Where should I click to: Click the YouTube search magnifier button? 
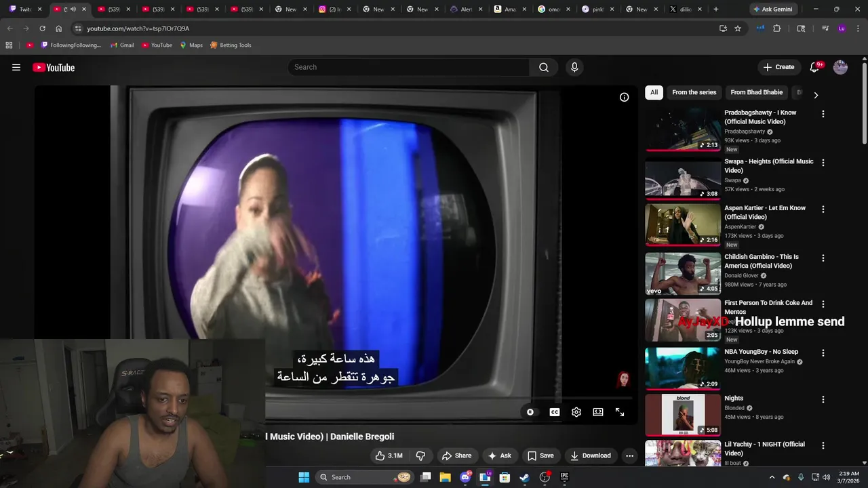(x=544, y=67)
